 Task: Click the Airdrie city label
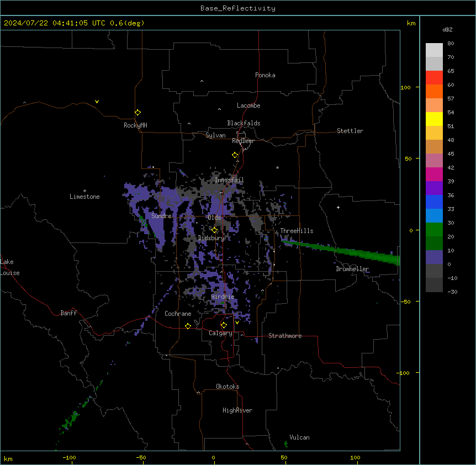pyautogui.click(x=223, y=297)
